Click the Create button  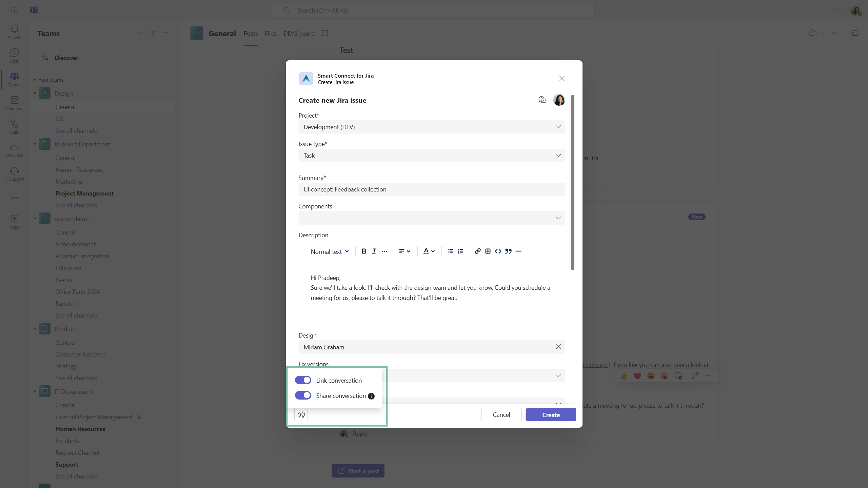pos(551,415)
